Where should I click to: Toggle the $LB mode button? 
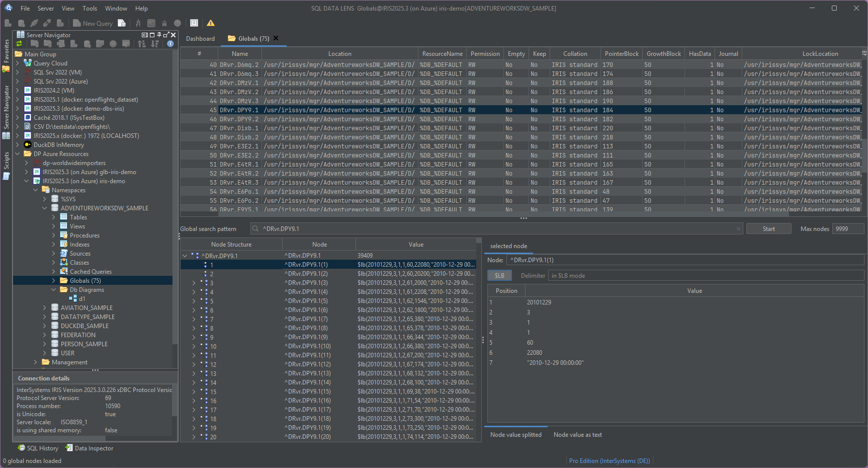click(x=499, y=275)
